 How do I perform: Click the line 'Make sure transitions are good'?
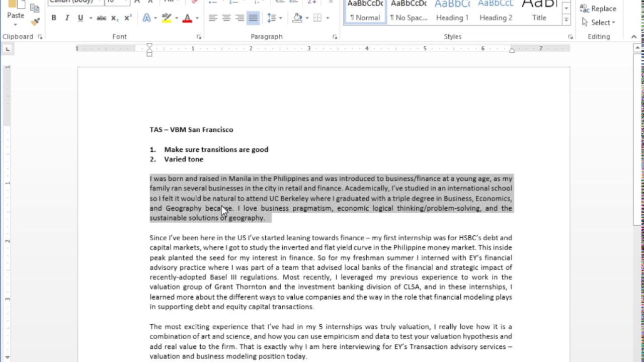(216, 149)
